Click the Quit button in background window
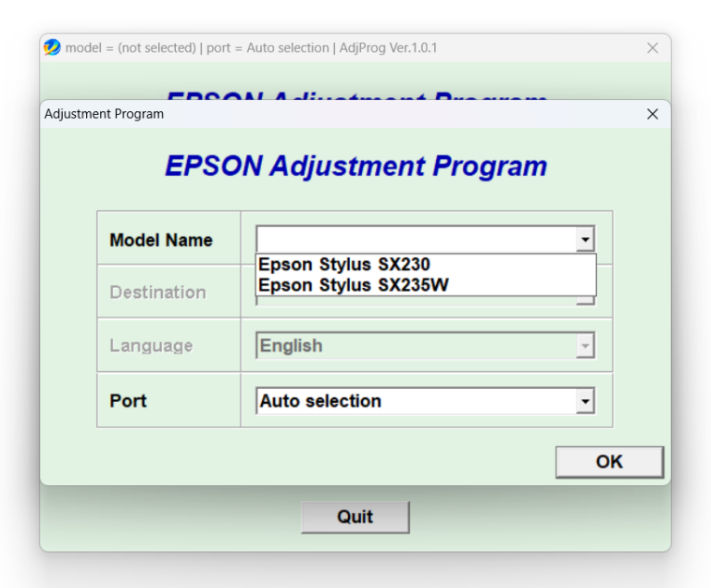The height and width of the screenshot is (588, 711). (x=355, y=517)
